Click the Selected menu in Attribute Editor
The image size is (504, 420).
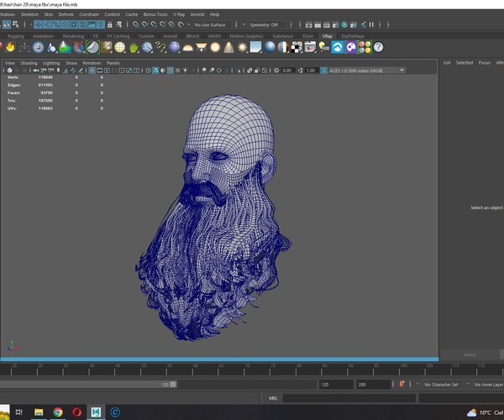[465, 63]
